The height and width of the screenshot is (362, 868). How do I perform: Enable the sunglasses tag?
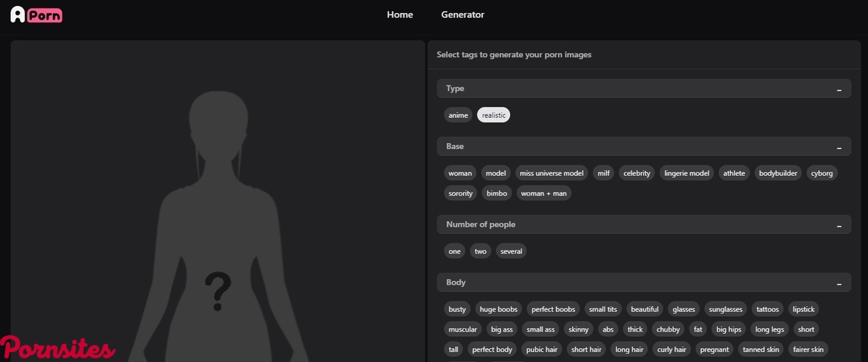point(724,309)
